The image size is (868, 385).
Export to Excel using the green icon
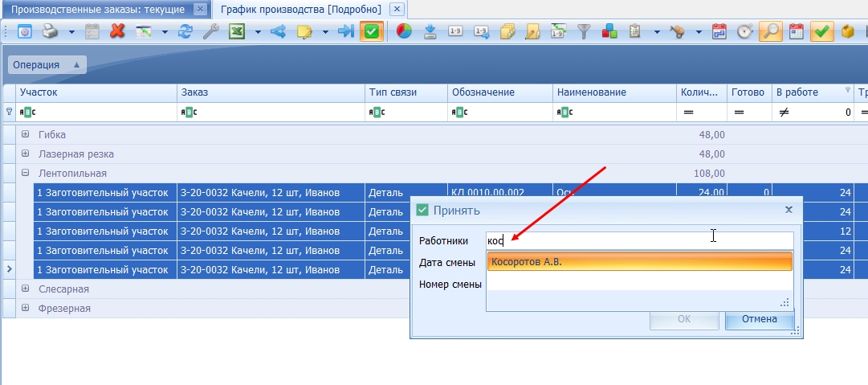click(237, 31)
